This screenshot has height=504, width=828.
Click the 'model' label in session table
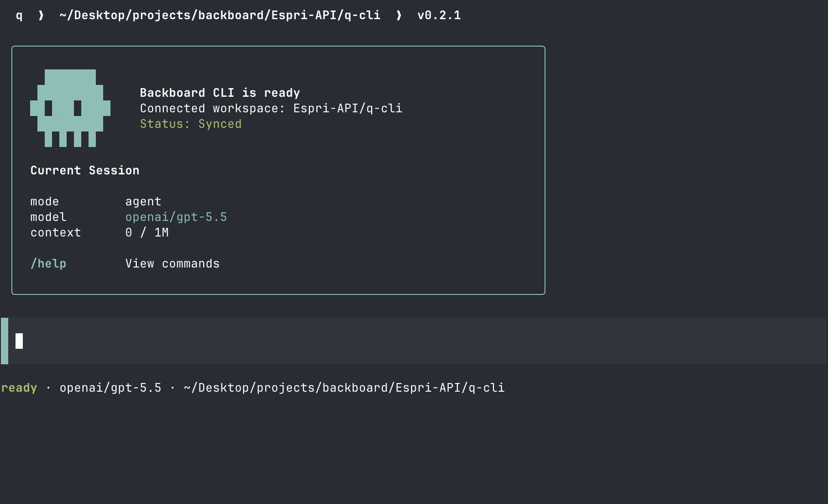click(48, 217)
